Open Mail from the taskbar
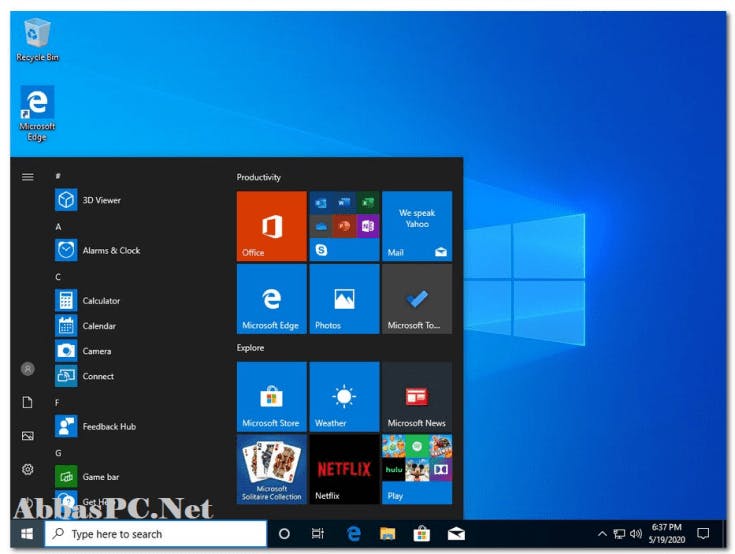This screenshot has width=735, height=554. [x=456, y=533]
